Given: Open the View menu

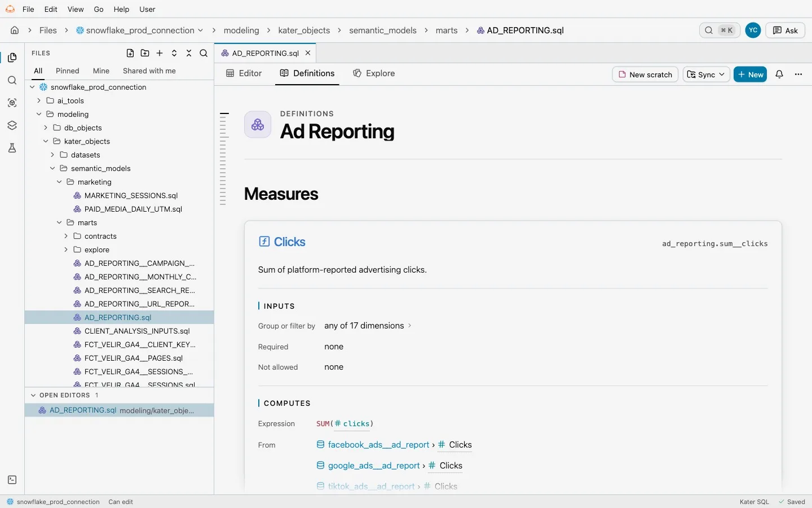Looking at the screenshot, I should (x=76, y=9).
